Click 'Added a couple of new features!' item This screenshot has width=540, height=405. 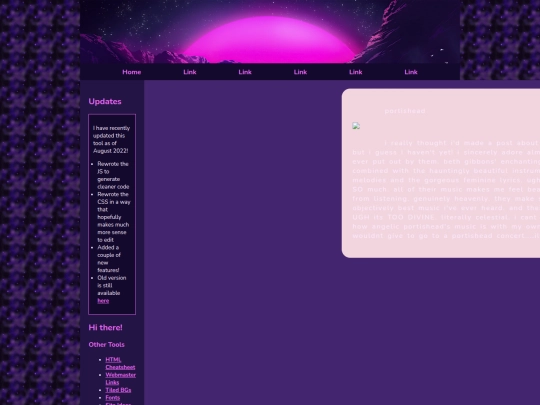click(x=109, y=259)
